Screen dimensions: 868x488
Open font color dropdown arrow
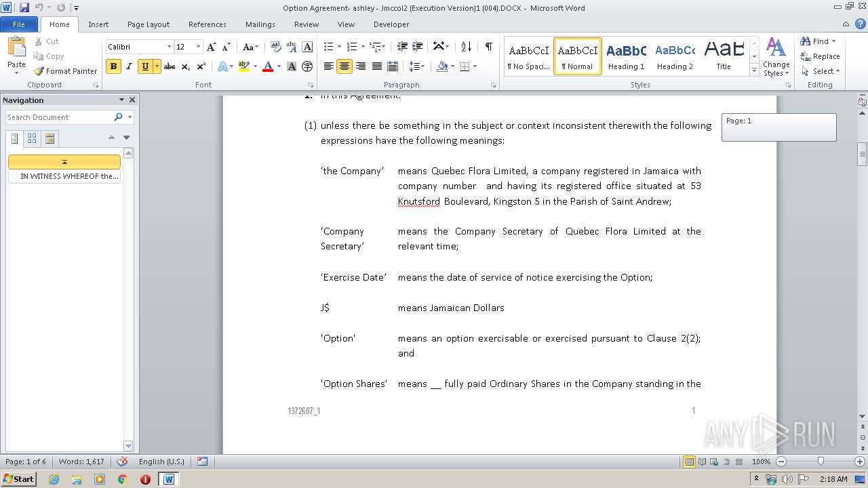(x=279, y=66)
